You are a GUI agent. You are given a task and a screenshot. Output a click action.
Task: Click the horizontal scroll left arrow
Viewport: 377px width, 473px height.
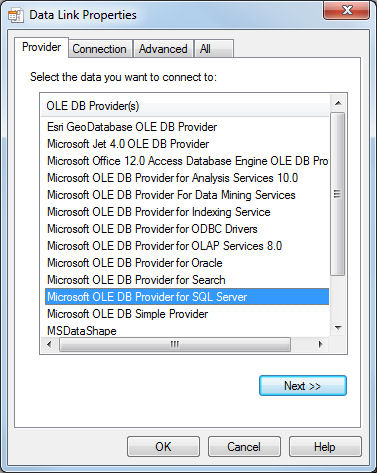(49, 344)
